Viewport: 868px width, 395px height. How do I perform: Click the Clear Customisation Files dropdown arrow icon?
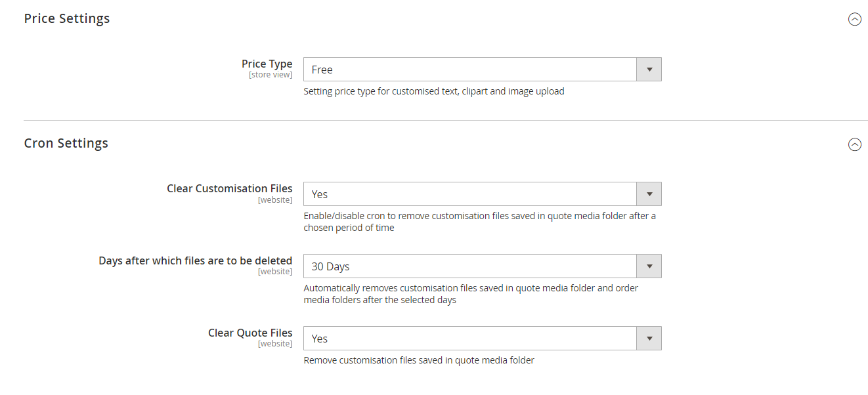(x=648, y=194)
